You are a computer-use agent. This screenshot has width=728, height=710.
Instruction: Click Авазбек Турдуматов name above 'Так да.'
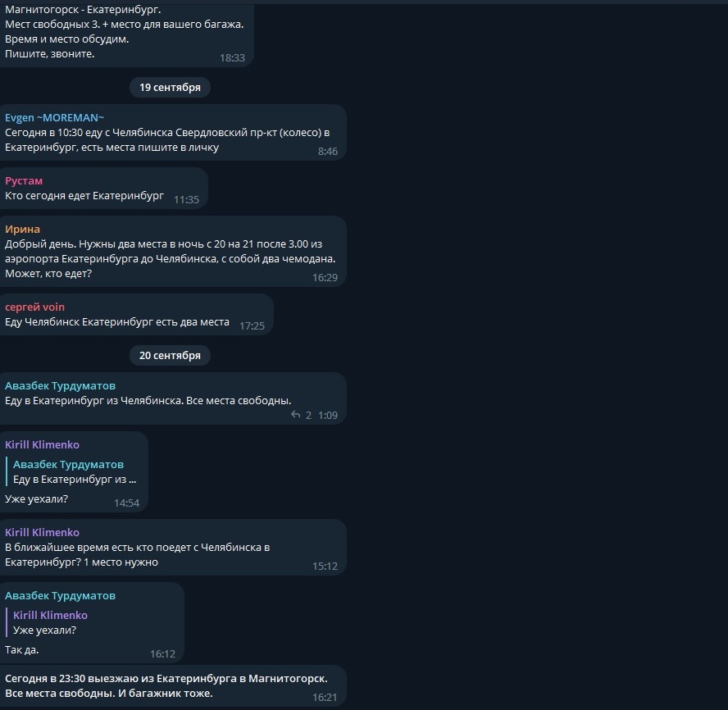click(60, 595)
